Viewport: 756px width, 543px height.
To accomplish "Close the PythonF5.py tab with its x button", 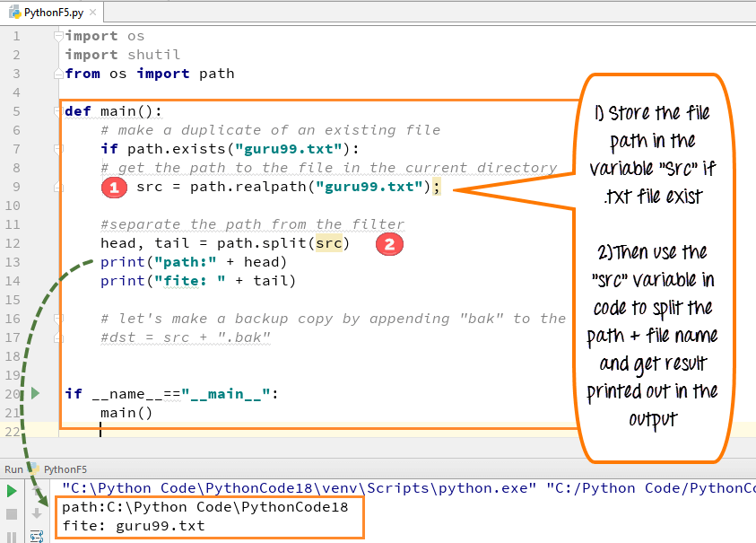I will pyautogui.click(x=93, y=13).
